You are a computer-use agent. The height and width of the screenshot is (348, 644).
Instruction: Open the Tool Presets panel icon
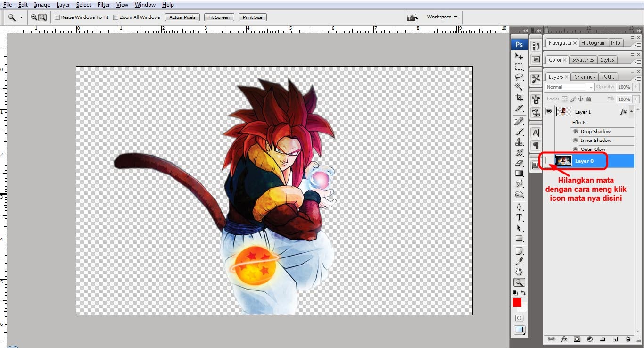click(536, 79)
